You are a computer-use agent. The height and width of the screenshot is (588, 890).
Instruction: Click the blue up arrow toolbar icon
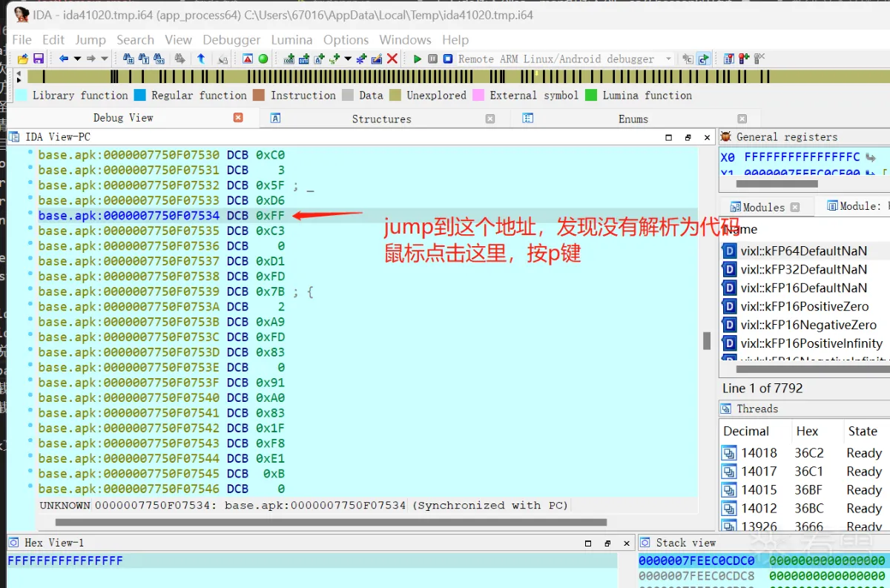200,59
